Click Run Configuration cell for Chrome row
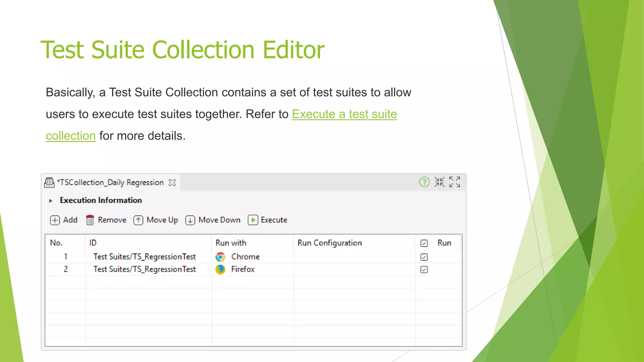The width and height of the screenshot is (644, 362). click(355, 257)
